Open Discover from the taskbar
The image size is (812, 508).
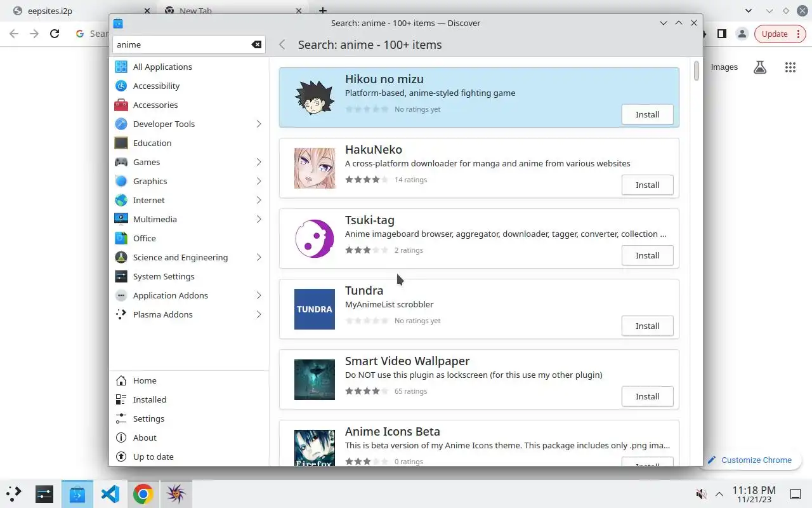point(77,494)
